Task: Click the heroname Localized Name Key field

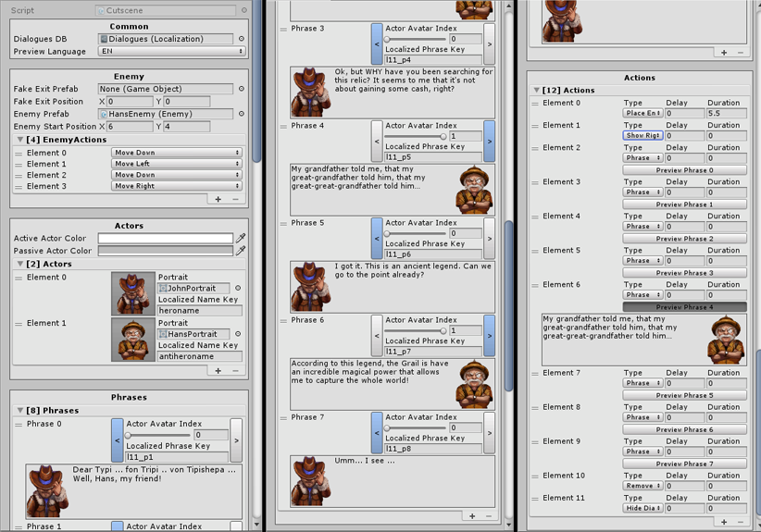Action: pos(199,310)
